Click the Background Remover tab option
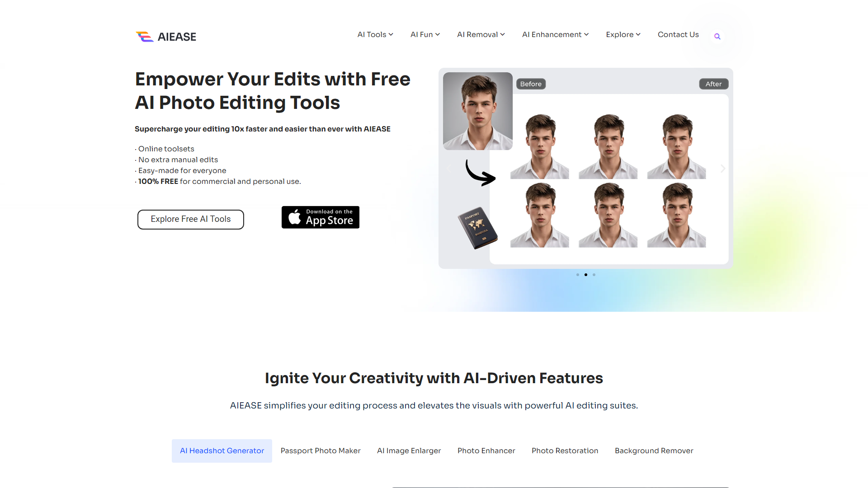Screen dimensions: 868x488 point(653,450)
